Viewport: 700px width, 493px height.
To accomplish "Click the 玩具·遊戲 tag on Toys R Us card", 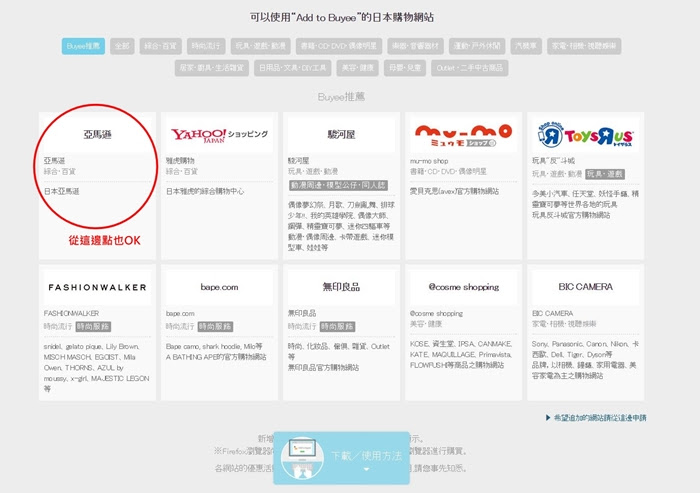I will (605, 174).
